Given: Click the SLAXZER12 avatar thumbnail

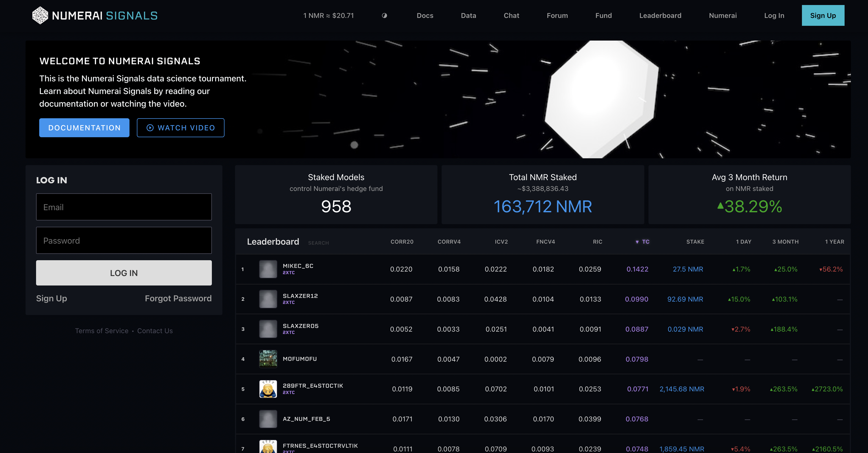Looking at the screenshot, I should point(268,299).
